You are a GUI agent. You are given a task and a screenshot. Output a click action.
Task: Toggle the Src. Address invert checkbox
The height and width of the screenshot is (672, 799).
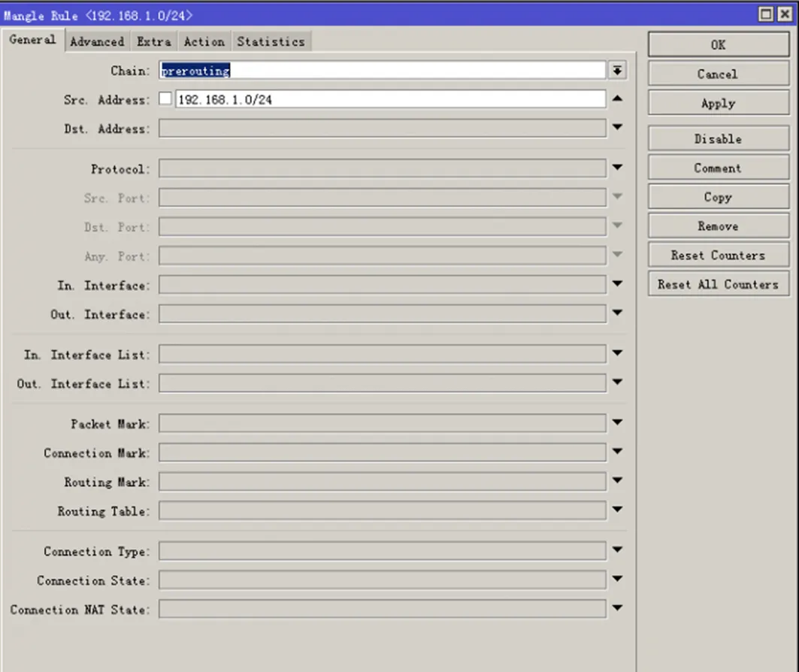pos(165,98)
